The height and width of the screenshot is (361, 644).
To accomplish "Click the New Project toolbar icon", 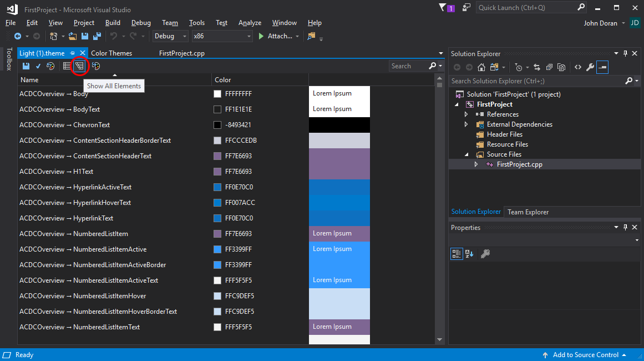I will [53, 36].
